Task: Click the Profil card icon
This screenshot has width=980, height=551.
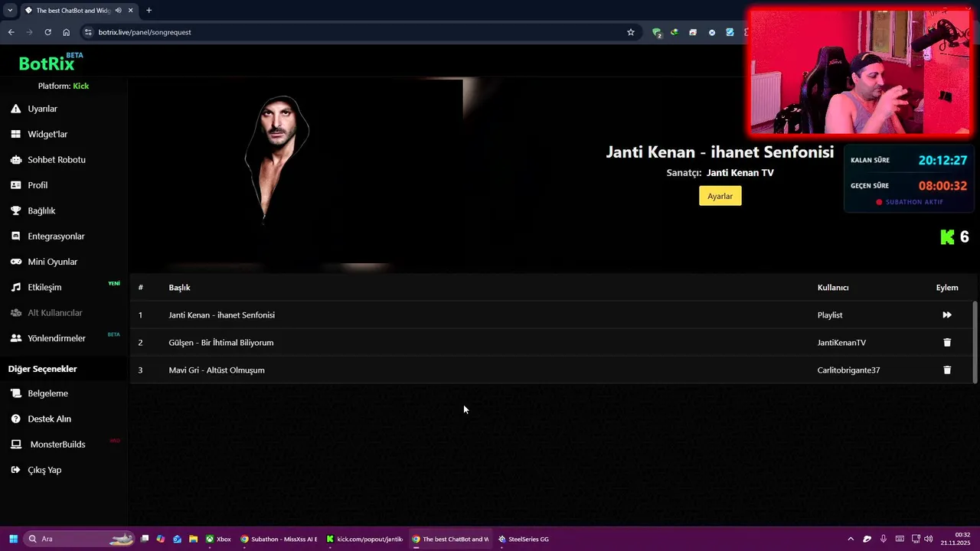Action: tap(15, 185)
